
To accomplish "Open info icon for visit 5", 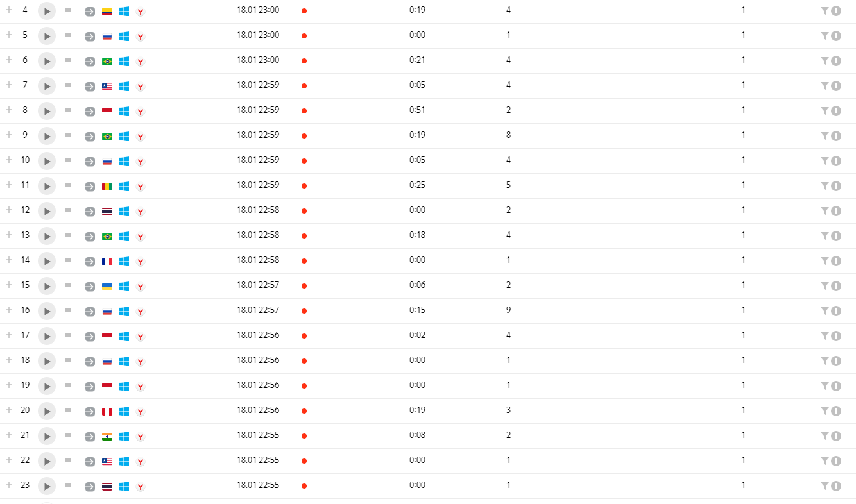I will (x=836, y=36).
